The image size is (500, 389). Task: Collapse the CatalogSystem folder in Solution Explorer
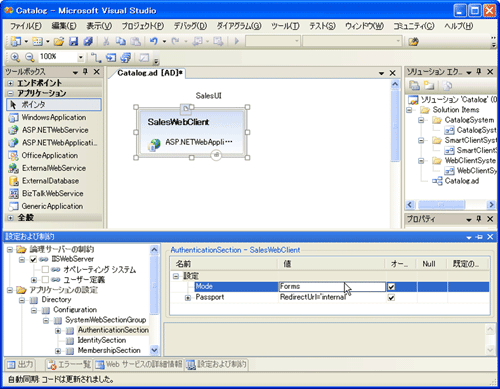pos(421,120)
